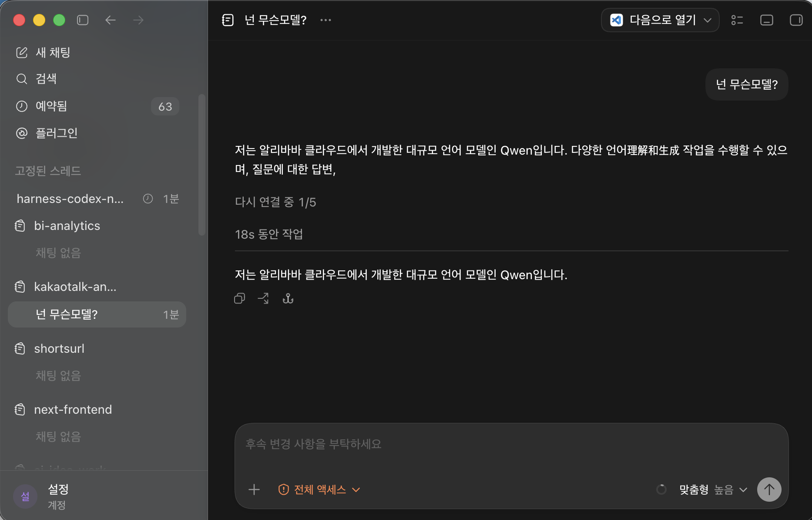Click 채팅 없음 under bi-analytics

58,253
